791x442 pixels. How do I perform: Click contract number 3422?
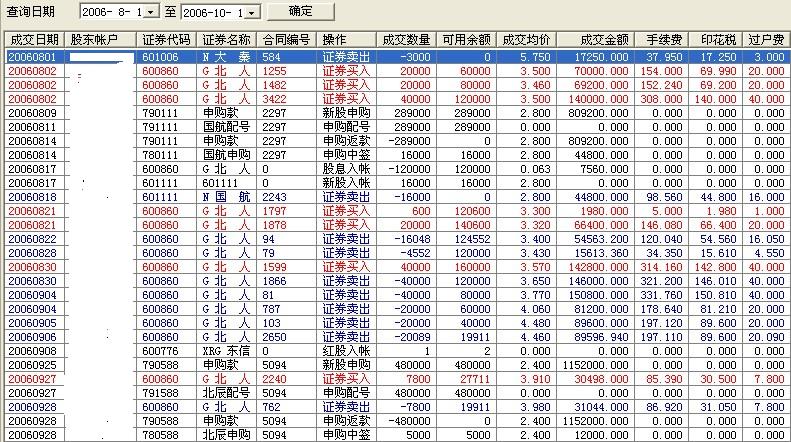pos(274,99)
